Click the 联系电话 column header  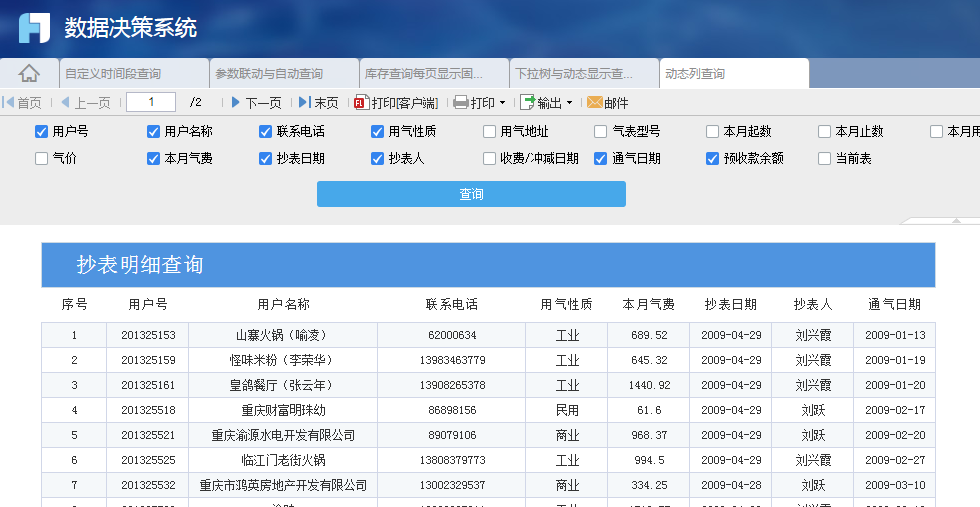pyautogui.click(x=451, y=304)
